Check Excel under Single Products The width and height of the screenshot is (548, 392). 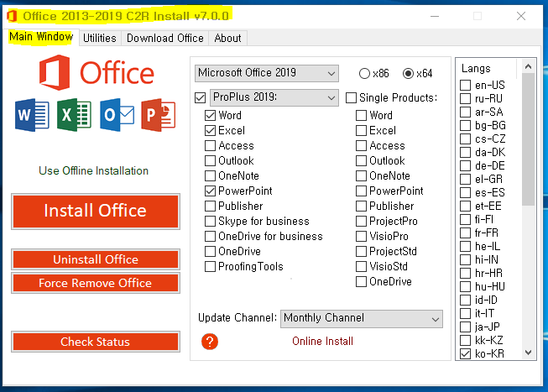pos(361,130)
